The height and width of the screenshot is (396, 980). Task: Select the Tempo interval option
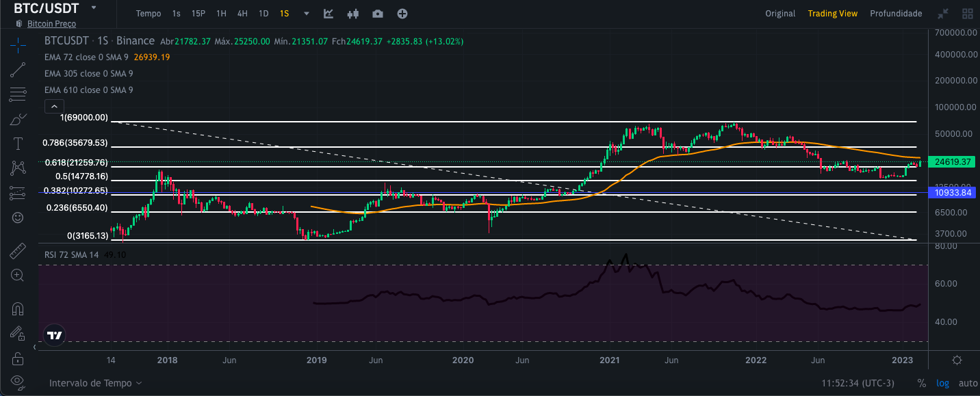[x=149, y=14]
